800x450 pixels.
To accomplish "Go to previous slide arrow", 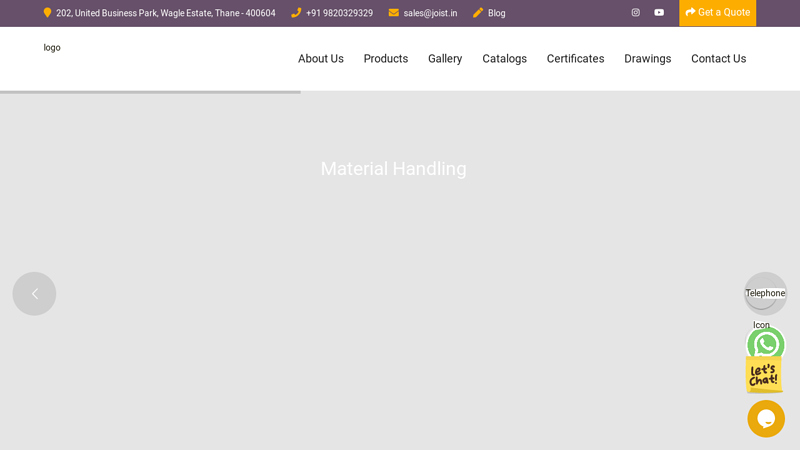I will pyautogui.click(x=34, y=293).
